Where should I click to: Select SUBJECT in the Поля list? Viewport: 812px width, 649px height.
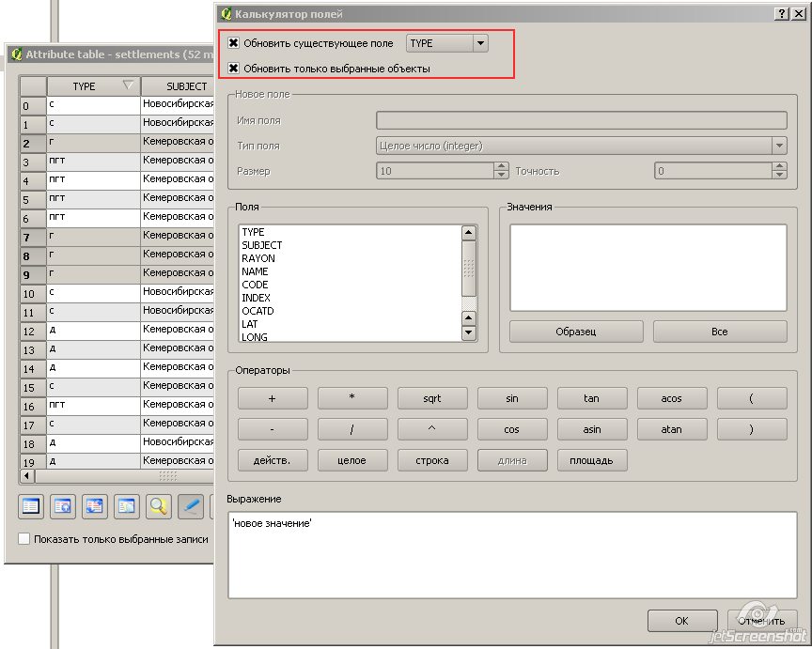click(262, 245)
